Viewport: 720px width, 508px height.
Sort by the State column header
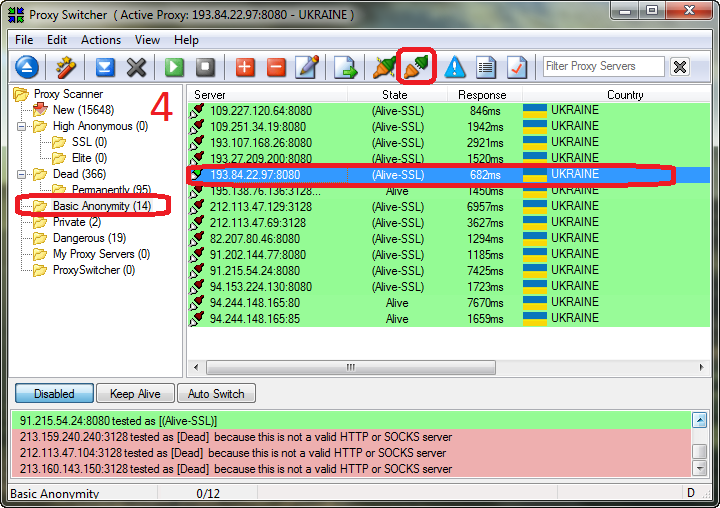click(397, 95)
